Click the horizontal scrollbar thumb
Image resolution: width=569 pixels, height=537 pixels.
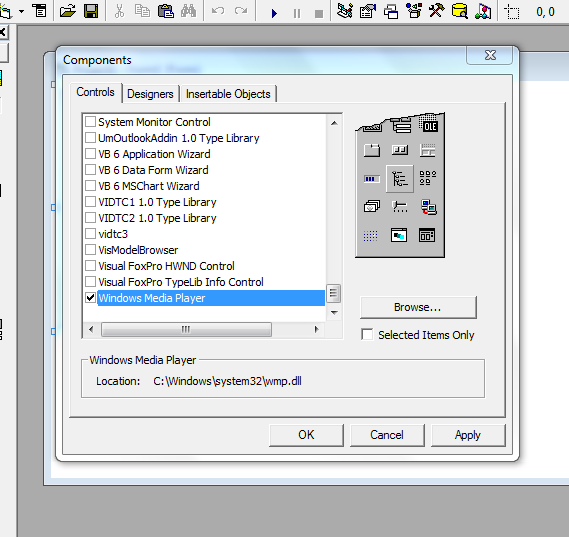click(x=186, y=329)
